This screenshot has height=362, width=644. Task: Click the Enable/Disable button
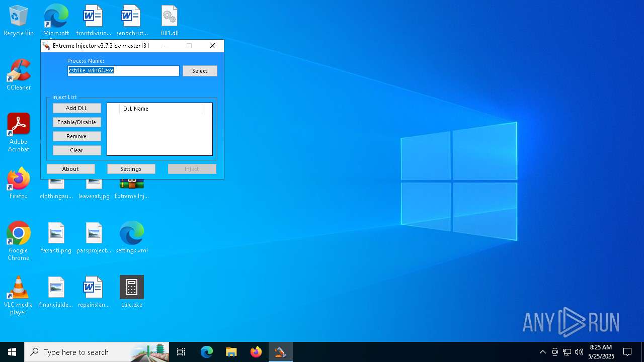[x=76, y=122]
